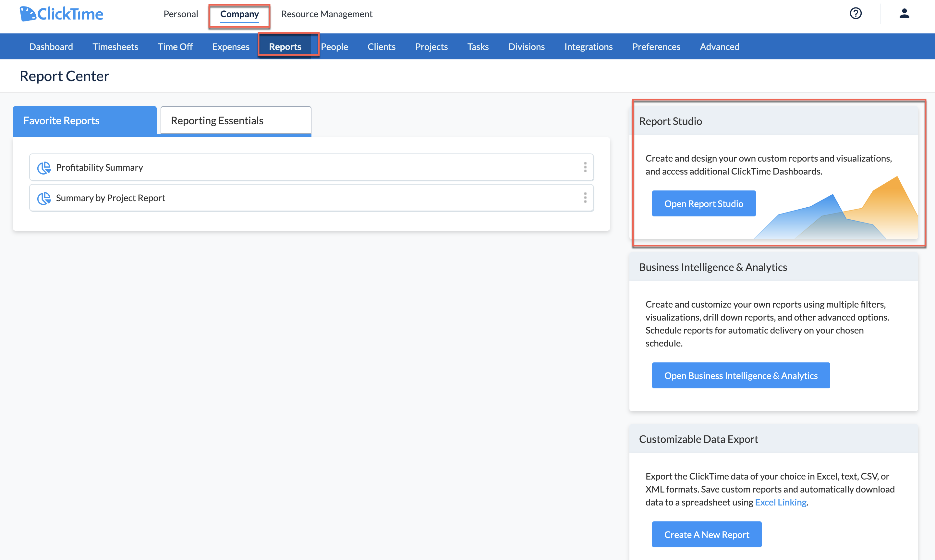Open the Preferences menu item
The height and width of the screenshot is (560, 935).
(x=656, y=46)
